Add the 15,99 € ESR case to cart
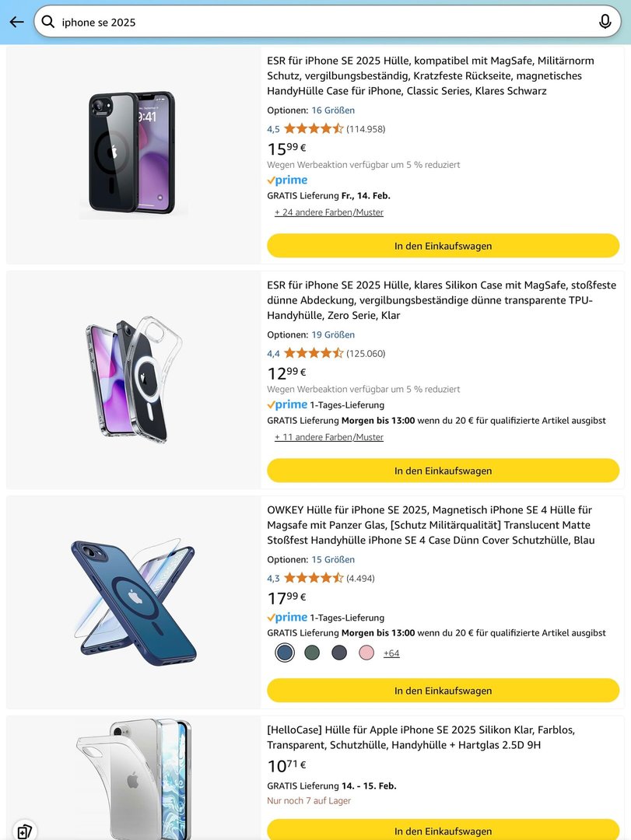The height and width of the screenshot is (840, 631). (443, 246)
